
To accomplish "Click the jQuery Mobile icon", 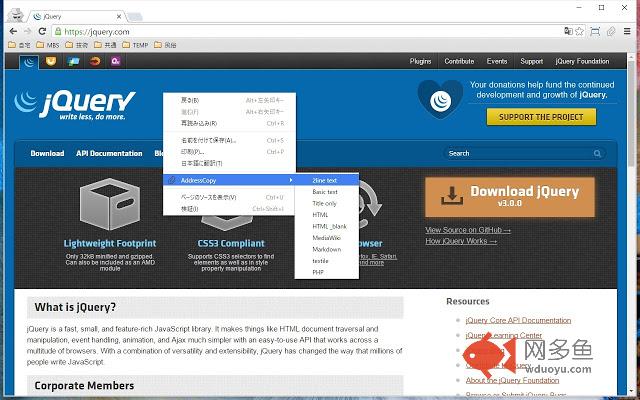I will pyautogui.click(x=73, y=61).
